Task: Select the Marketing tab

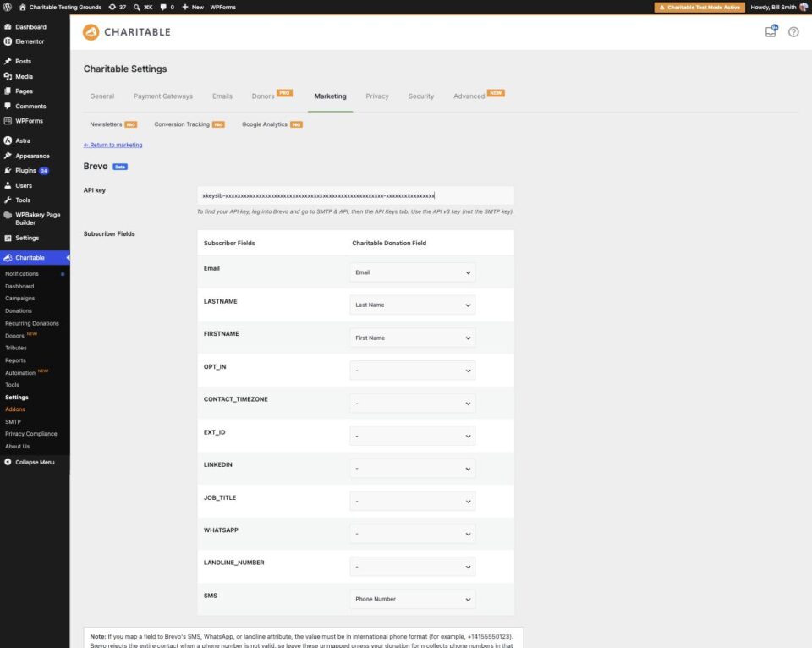Action: (331, 96)
